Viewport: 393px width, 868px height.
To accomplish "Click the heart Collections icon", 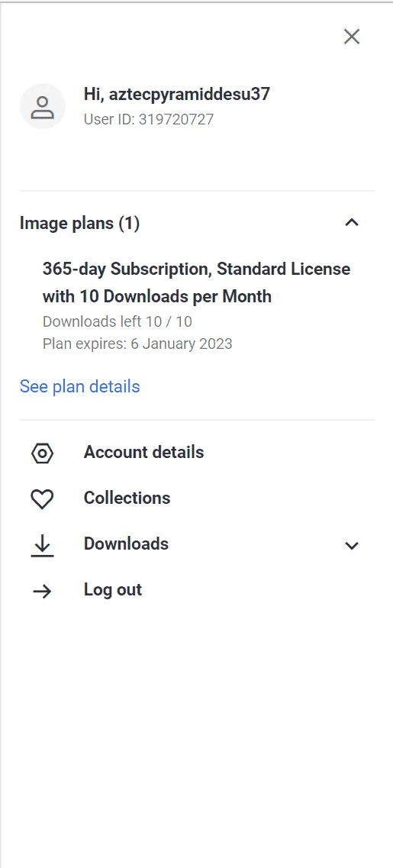I will (x=43, y=499).
